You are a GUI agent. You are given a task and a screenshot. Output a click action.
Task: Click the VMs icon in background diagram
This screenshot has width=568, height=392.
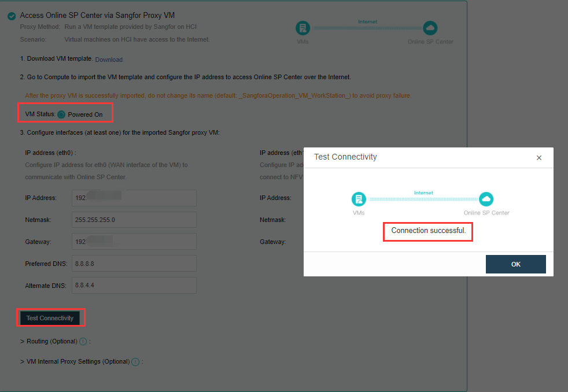pos(303,28)
